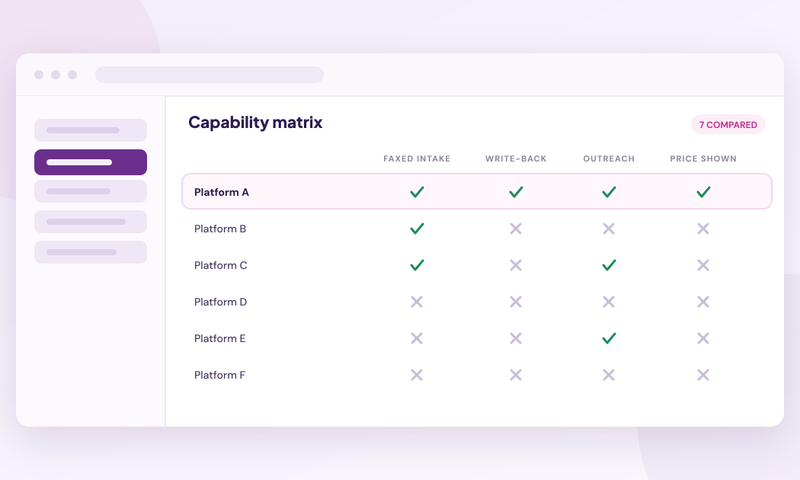
Task: Click Platform D Price Shown cross icon
Action: click(x=703, y=302)
